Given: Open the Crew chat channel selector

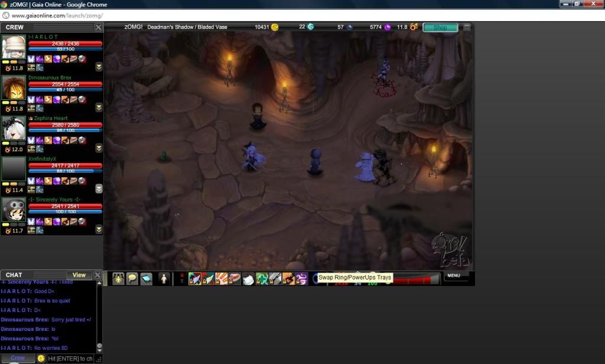Looking at the screenshot, I should [18, 358].
